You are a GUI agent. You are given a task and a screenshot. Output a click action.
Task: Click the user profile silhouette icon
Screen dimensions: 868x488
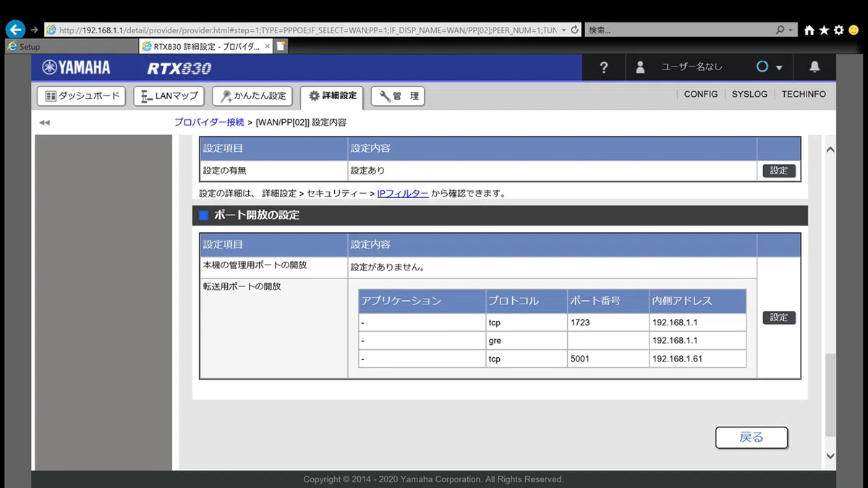coord(640,67)
